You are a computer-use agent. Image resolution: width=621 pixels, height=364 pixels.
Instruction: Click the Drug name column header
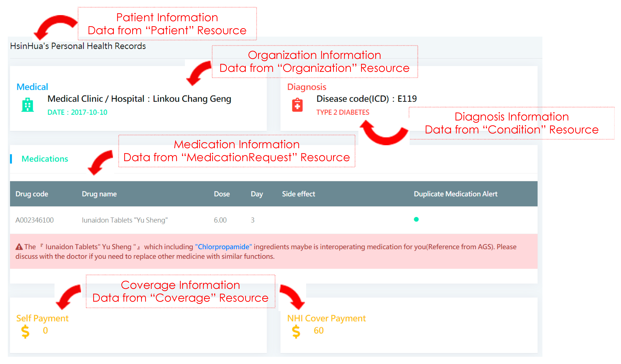pos(99,194)
